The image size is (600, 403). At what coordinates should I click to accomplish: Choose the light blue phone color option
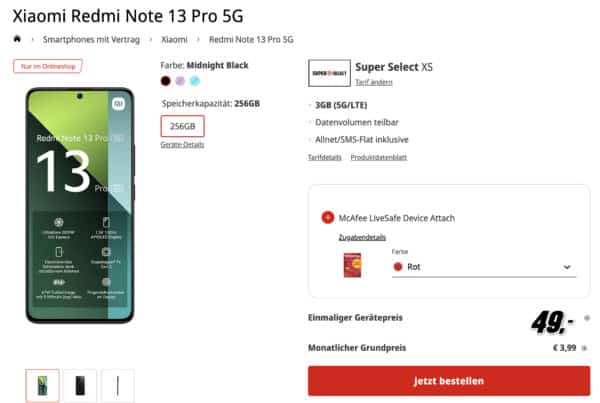194,80
